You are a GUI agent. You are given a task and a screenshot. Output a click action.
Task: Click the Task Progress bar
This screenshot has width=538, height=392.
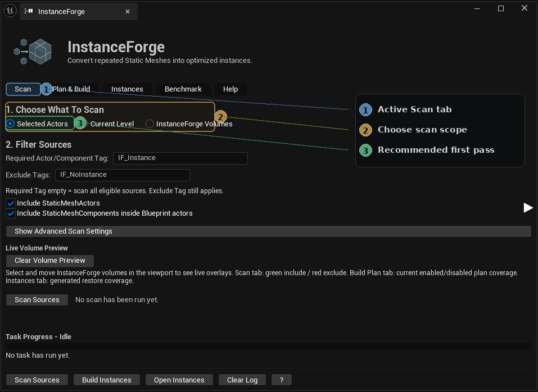pos(269,346)
